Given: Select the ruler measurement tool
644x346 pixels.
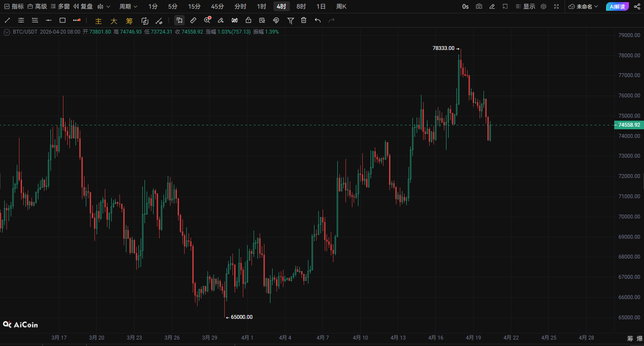Looking at the screenshot, I should pos(193,20).
